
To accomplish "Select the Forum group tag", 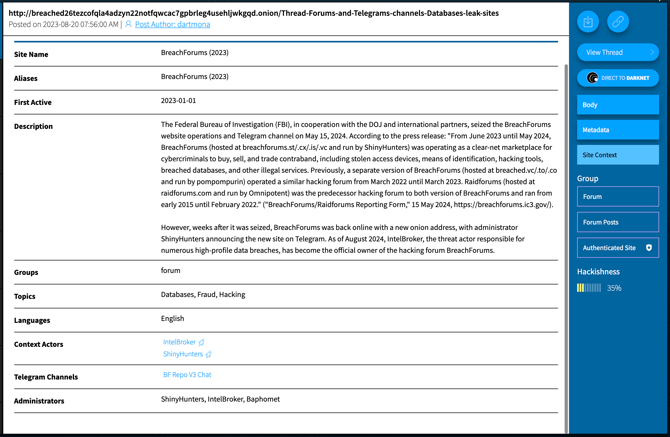I will coord(617,197).
